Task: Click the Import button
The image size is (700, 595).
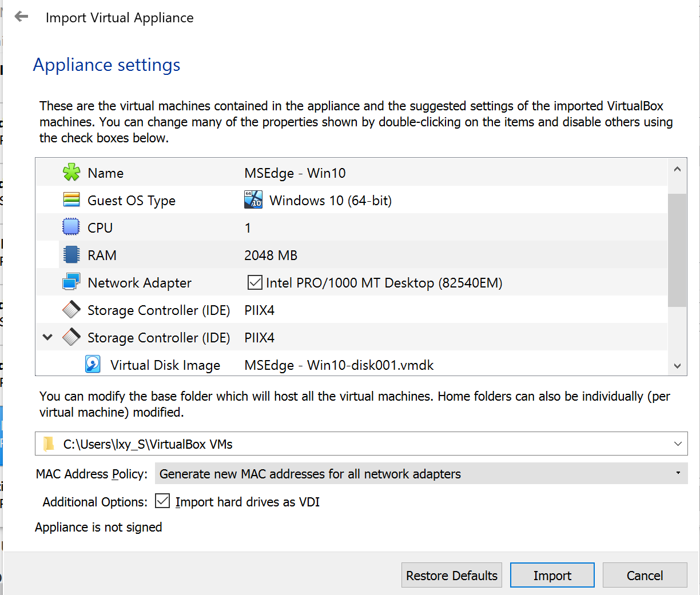Action: pyautogui.click(x=552, y=575)
